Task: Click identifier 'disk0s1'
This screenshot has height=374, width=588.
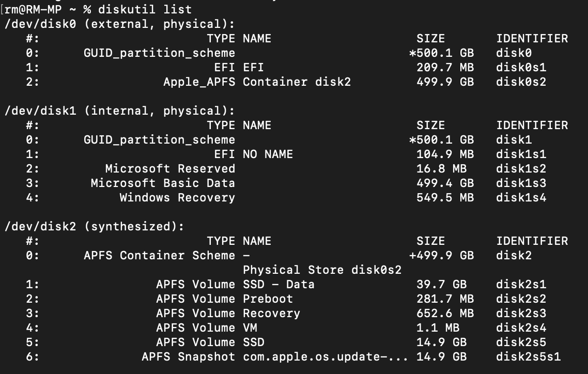Action: tap(521, 68)
